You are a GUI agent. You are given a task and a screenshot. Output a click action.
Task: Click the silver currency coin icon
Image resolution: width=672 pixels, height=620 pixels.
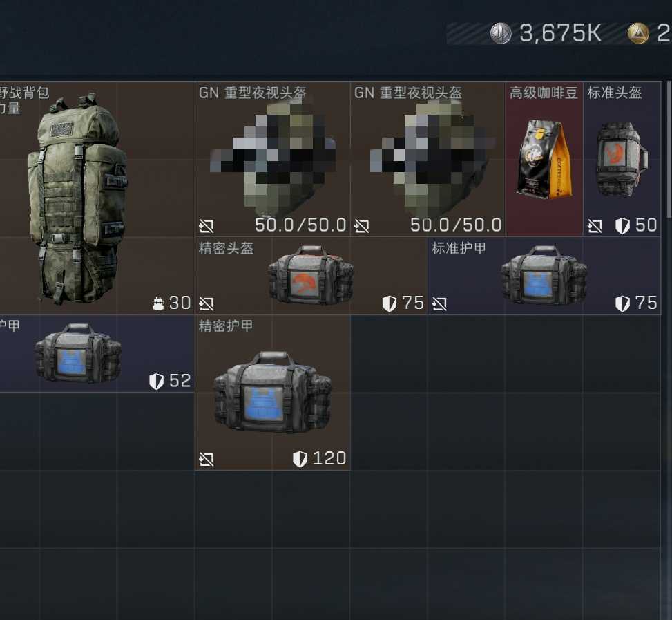pyautogui.click(x=501, y=33)
